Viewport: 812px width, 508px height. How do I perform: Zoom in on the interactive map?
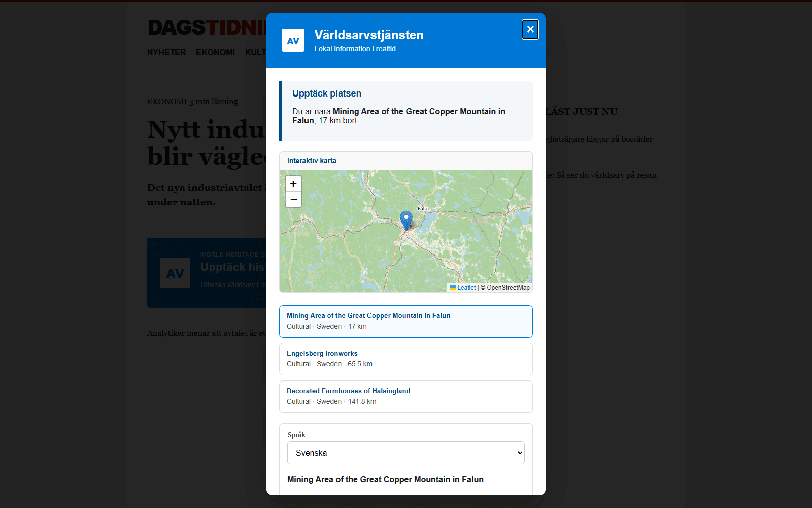pyautogui.click(x=293, y=184)
